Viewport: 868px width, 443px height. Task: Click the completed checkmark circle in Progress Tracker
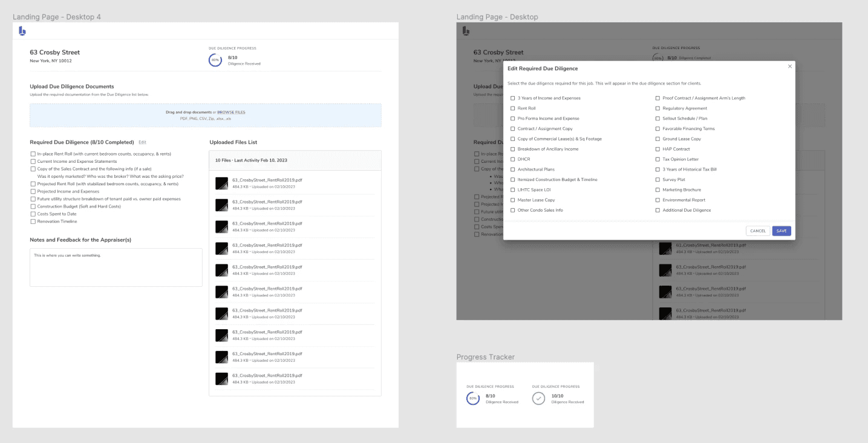click(x=538, y=398)
